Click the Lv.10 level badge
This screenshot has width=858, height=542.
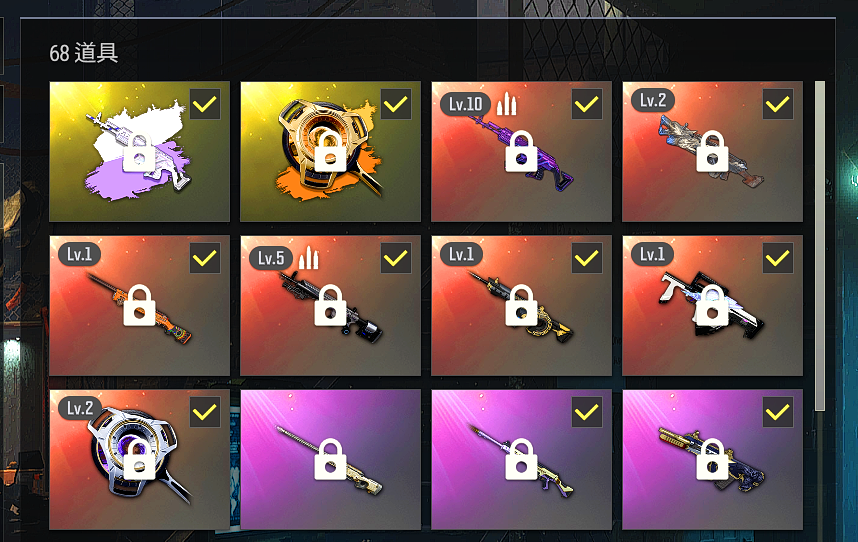pos(465,104)
